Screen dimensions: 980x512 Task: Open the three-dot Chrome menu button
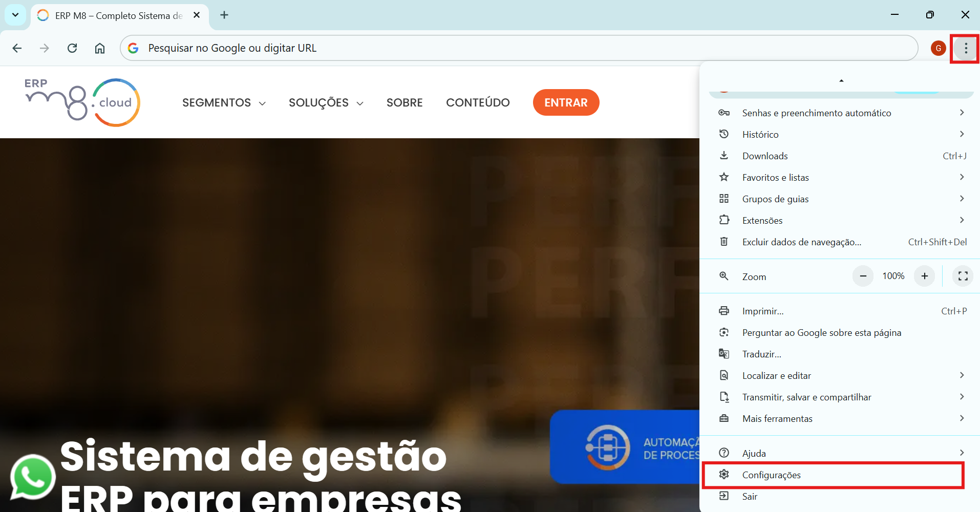[x=965, y=48]
